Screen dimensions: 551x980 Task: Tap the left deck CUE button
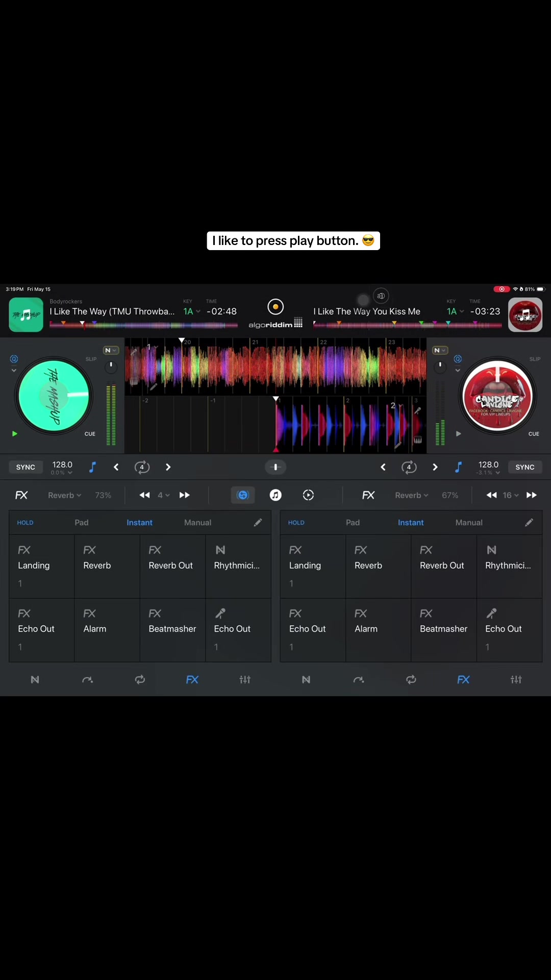(x=90, y=434)
